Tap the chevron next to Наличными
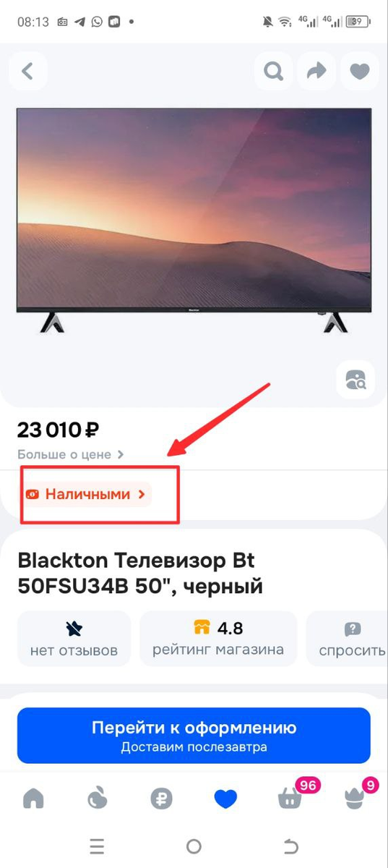Image resolution: width=388 pixels, height=868 pixels. point(142,495)
